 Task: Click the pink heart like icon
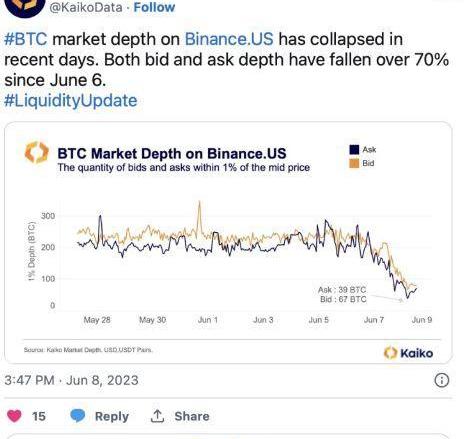[x=14, y=416]
